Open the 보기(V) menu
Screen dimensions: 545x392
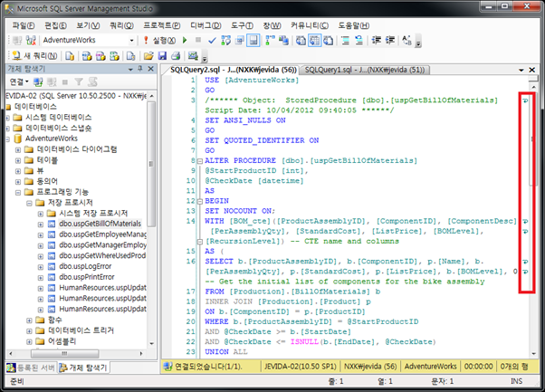pos(88,25)
